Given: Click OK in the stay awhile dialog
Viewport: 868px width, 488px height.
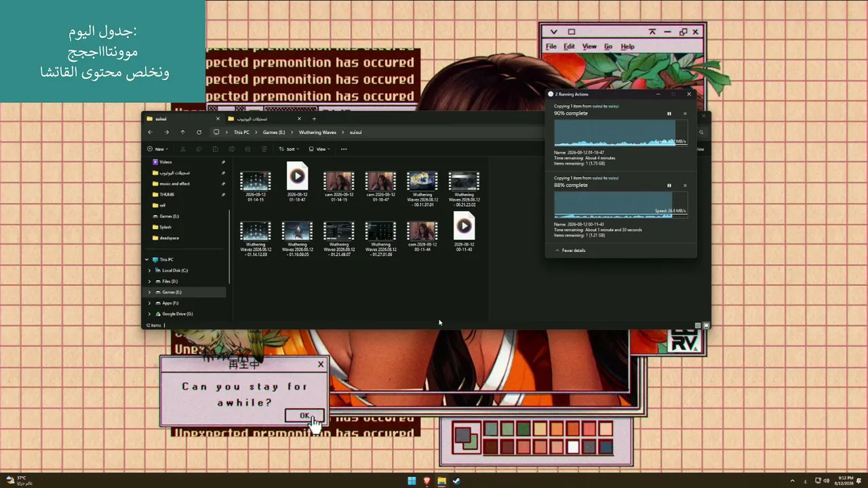Looking at the screenshot, I should [x=304, y=415].
